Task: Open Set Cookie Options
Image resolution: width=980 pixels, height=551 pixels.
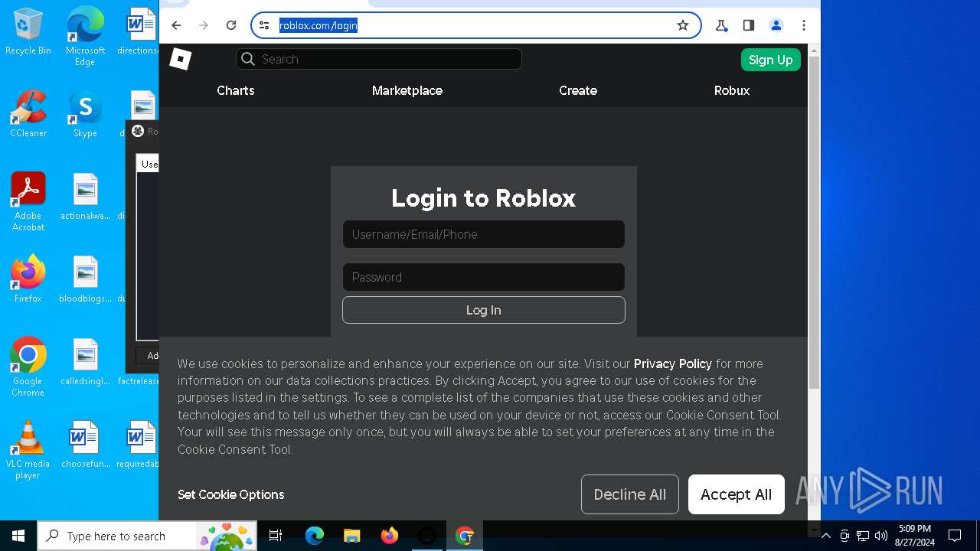Action: click(231, 494)
